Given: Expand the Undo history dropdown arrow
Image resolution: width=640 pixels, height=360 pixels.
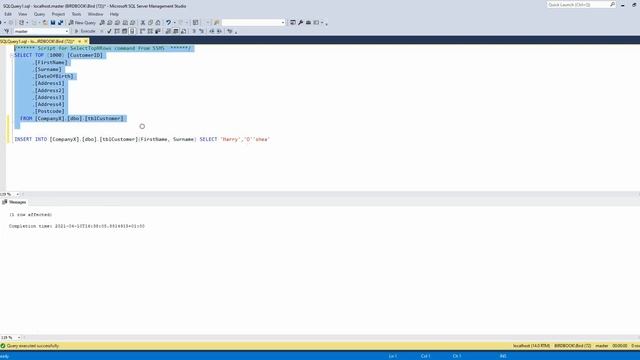Looking at the screenshot, I should (x=174, y=22).
